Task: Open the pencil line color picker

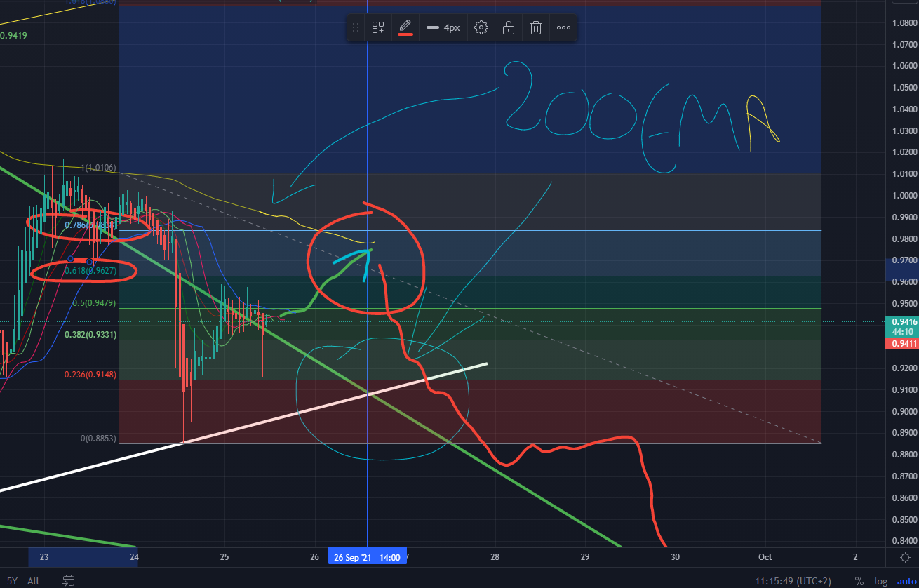Action: point(405,28)
